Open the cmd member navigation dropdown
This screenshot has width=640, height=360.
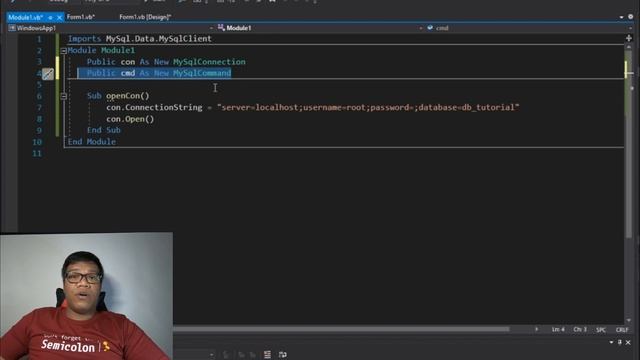(529, 28)
